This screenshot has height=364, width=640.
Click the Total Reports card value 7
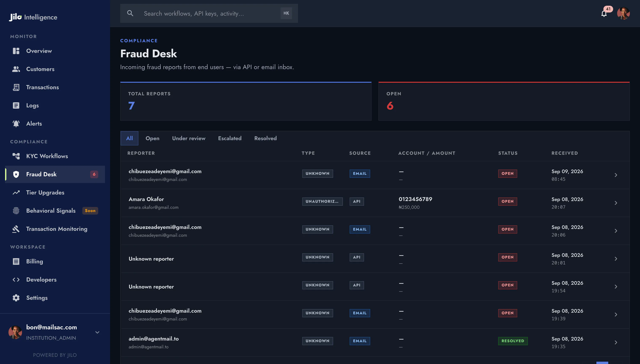[132, 106]
